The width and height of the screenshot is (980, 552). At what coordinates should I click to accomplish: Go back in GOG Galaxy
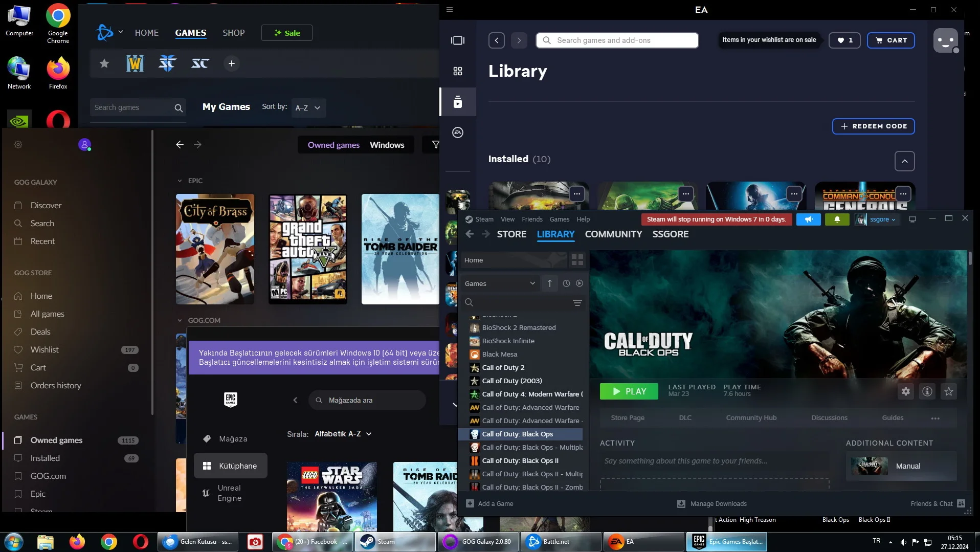(180, 145)
